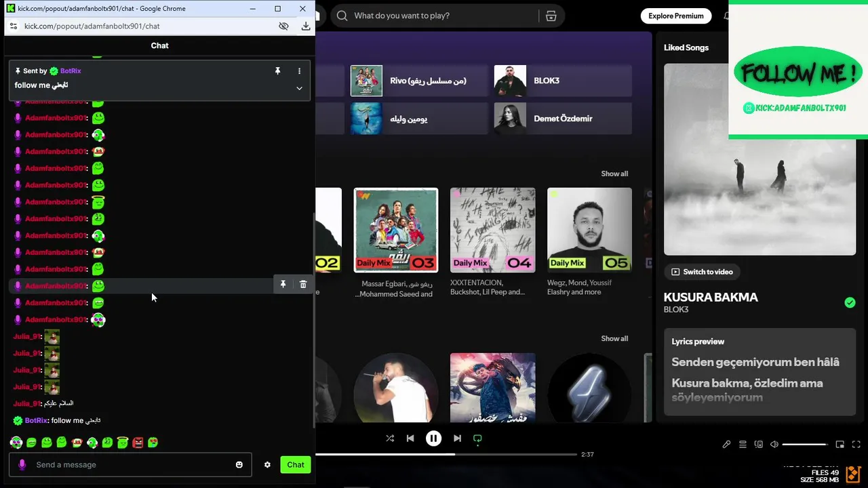Seek on the Spotify playback progress bar
The image size is (868, 488).
tap(446, 454)
